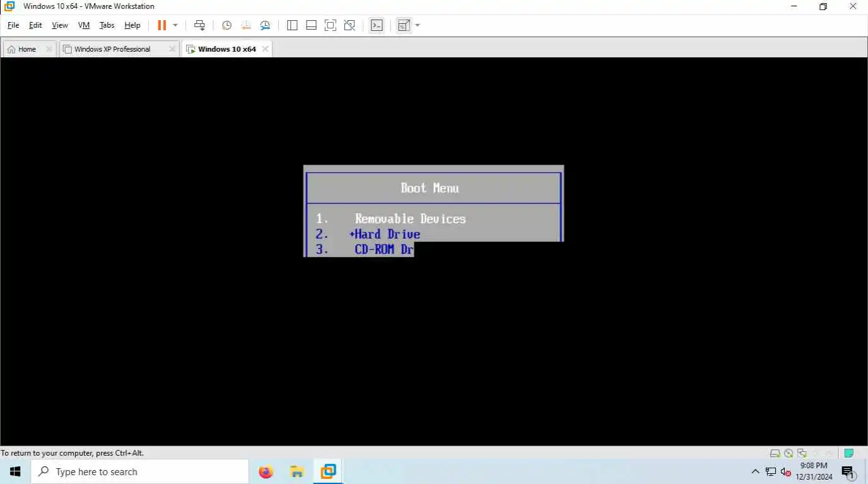The width and height of the screenshot is (868, 484).
Task: Open the Edit menu
Action: (x=35, y=25)
